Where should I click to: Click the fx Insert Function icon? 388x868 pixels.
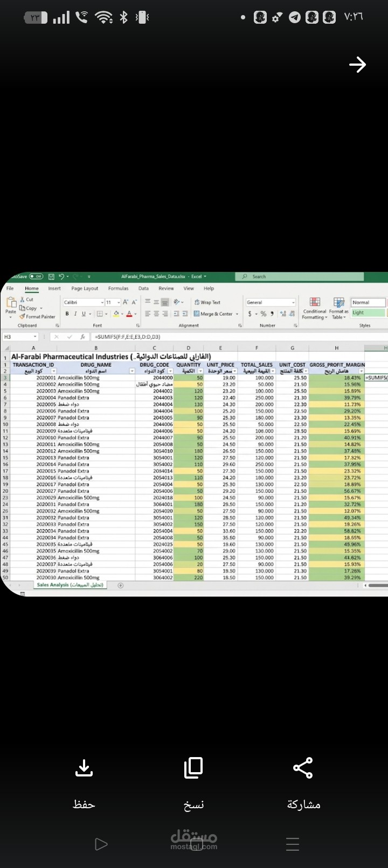[82, 337]
